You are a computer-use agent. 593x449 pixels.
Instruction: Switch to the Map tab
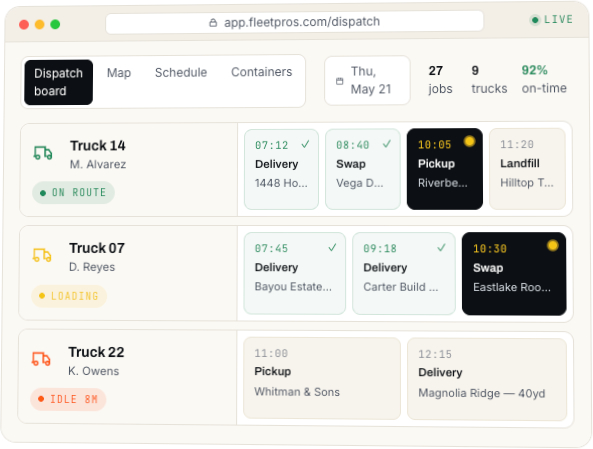(119, 73)
